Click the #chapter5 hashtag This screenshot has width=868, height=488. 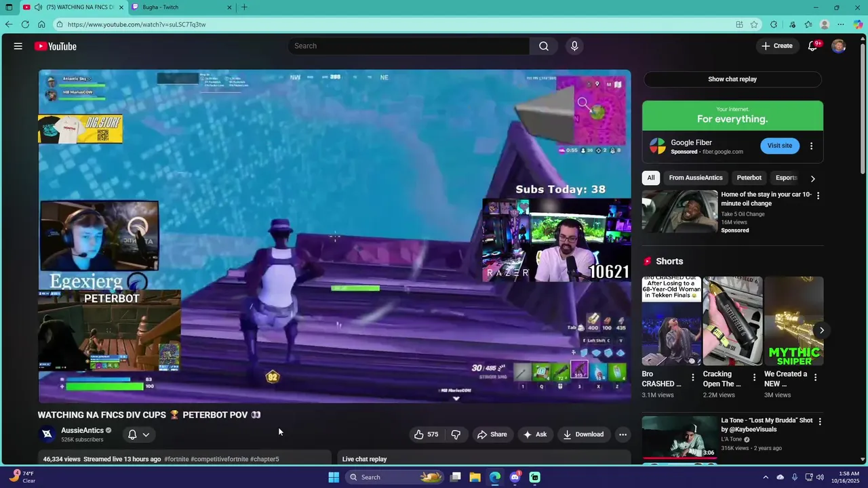click(264, 459)
